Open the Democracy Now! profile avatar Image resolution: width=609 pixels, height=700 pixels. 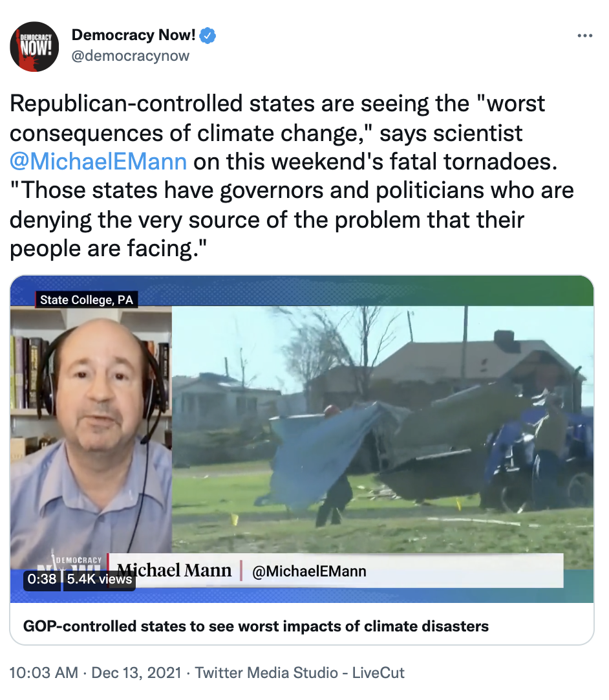[x=34, y=47]
